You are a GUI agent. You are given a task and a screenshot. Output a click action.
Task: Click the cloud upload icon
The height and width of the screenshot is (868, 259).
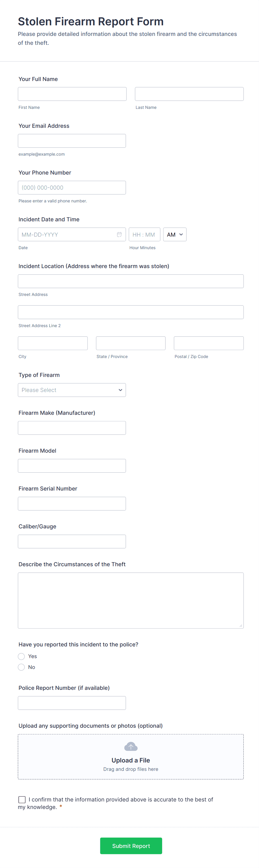click(131, 746)
